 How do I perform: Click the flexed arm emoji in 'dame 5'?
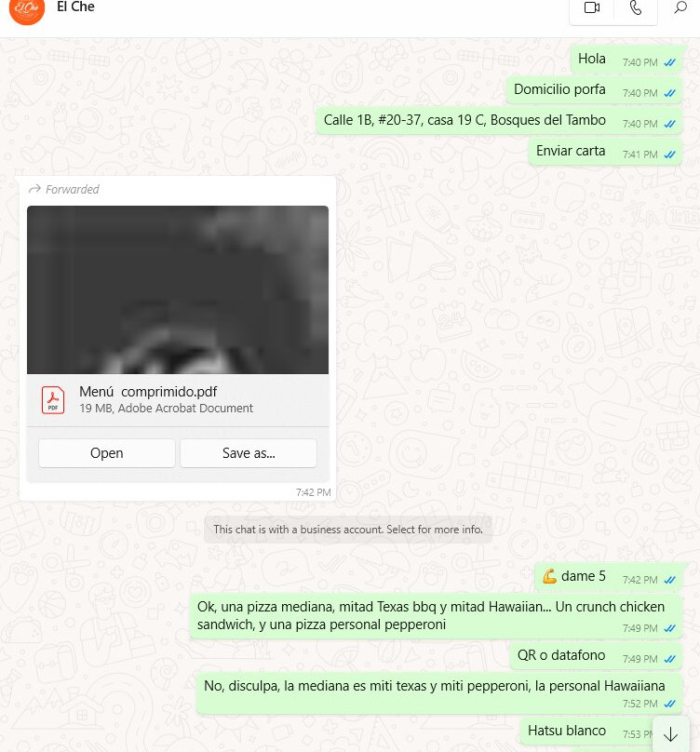(x=549, y=576)
